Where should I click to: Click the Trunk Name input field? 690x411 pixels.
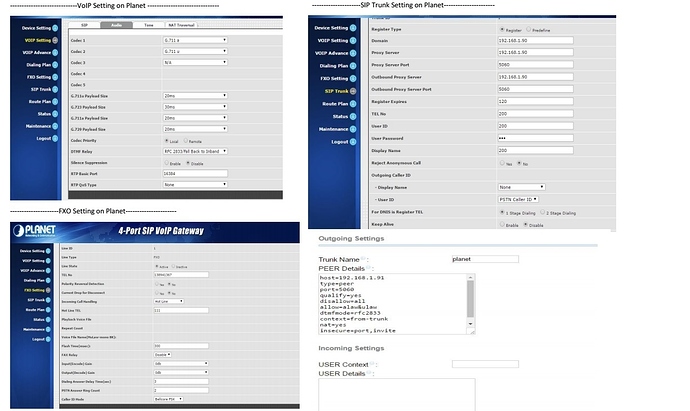tap(484, 258)
